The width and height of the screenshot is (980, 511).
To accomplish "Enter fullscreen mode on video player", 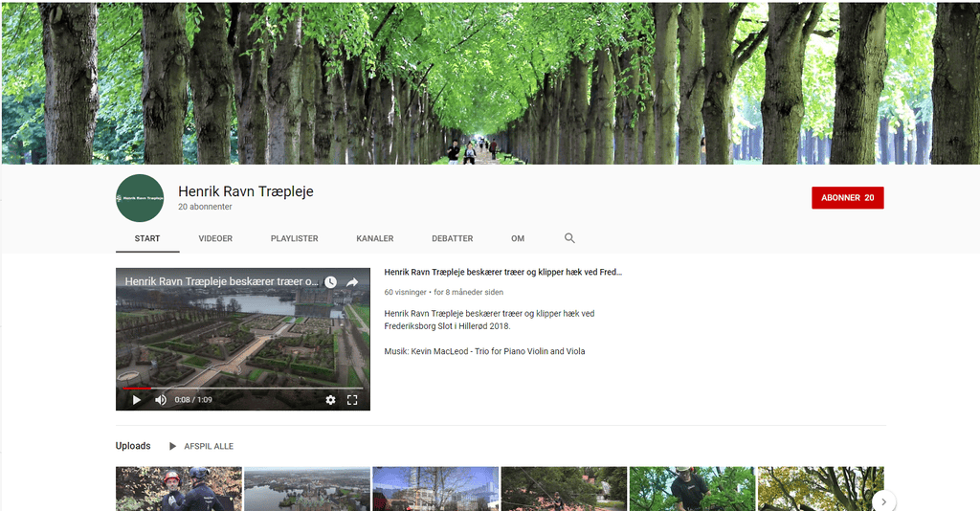I will (352, 400).
